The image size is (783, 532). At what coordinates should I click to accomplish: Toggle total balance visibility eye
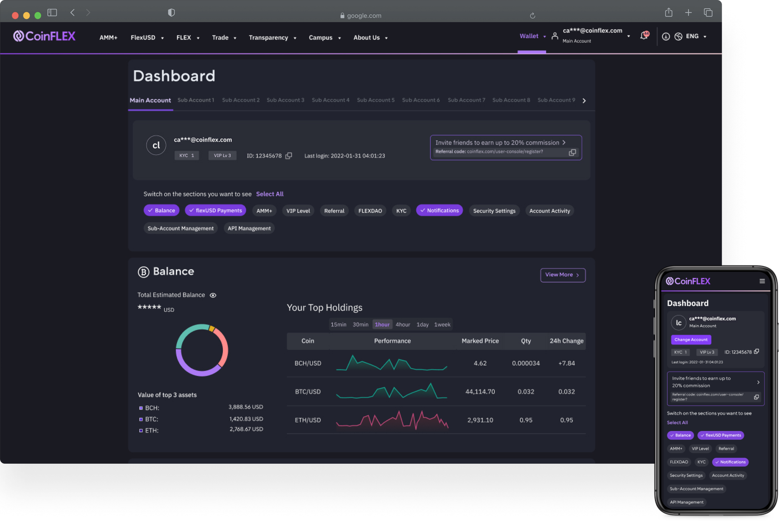[x=213, y=295]
